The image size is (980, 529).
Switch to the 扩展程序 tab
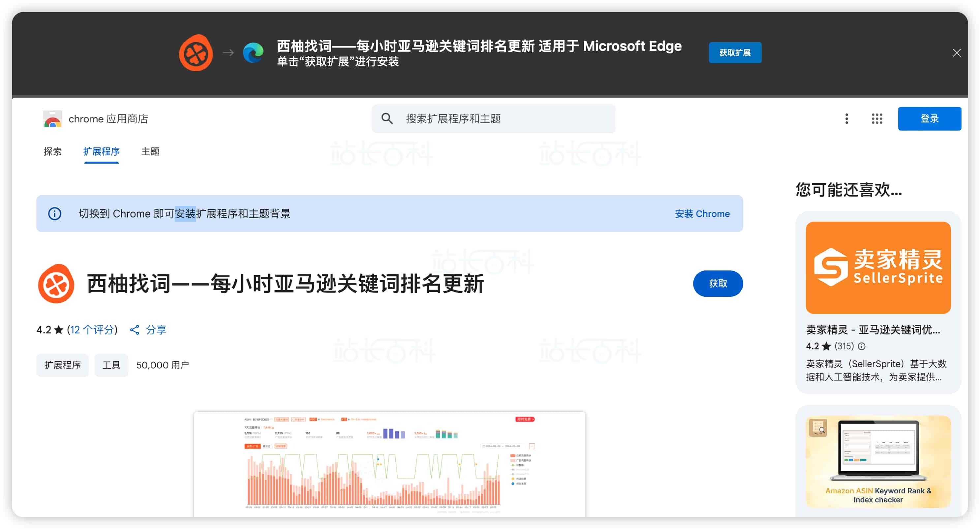101,151
